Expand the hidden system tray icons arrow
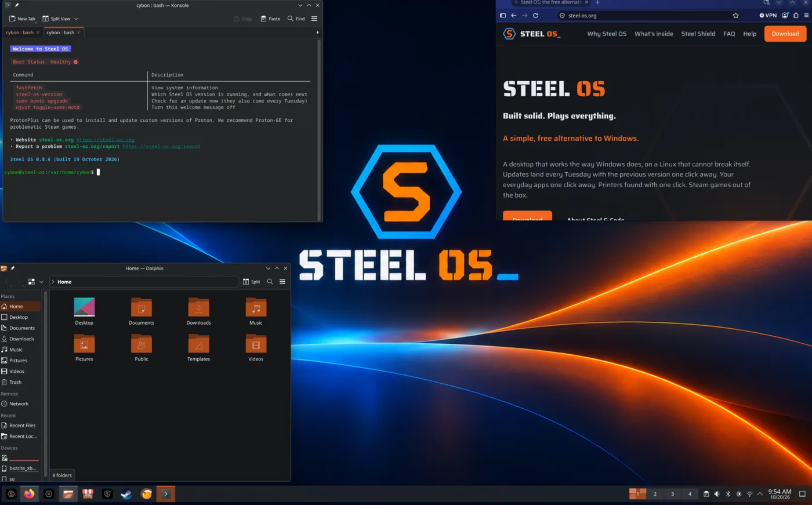This screenshot has width=812, height=505. coord(760,494)
